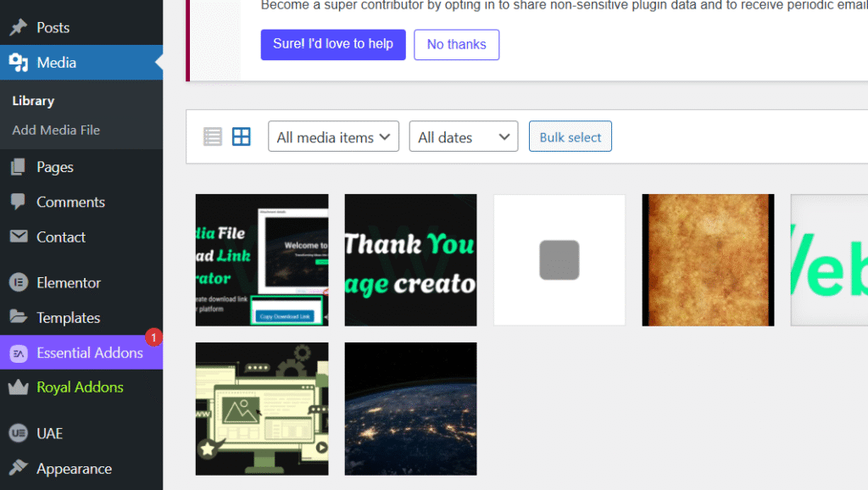
Task: Click the Essential Addons EA icon
Action: [19, 353]
